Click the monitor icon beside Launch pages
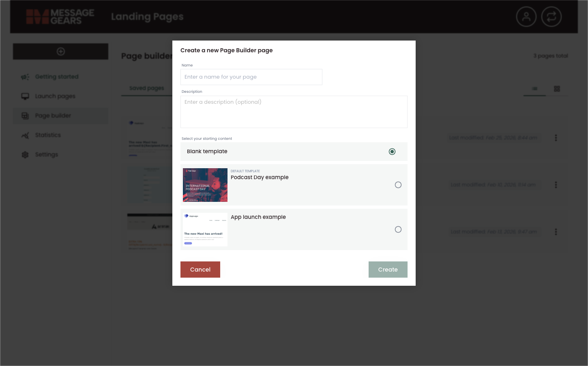Image resolution: width=588 pixels, height=366 pixels. pos(25,96)
